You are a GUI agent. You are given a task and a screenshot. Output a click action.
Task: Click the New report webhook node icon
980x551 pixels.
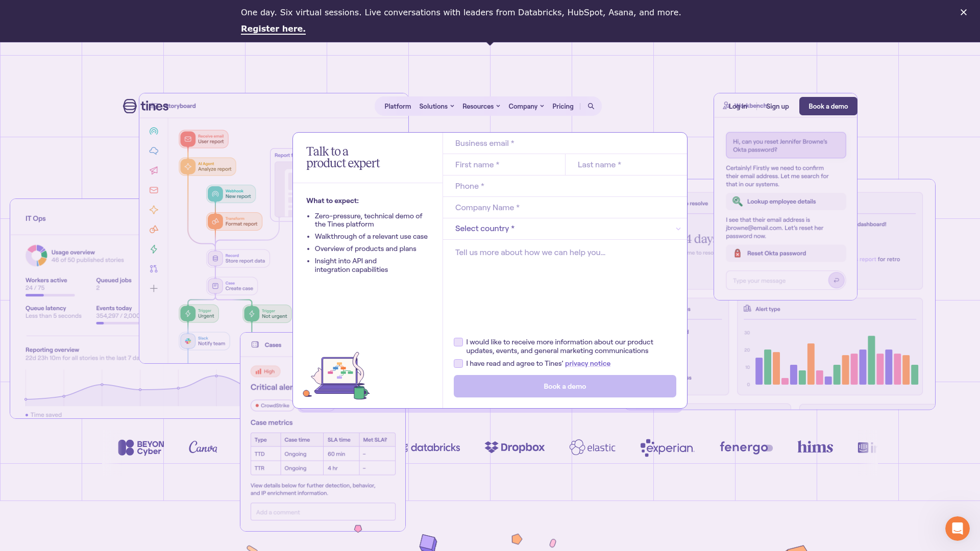pyautogui.click(x=215, y=194)
